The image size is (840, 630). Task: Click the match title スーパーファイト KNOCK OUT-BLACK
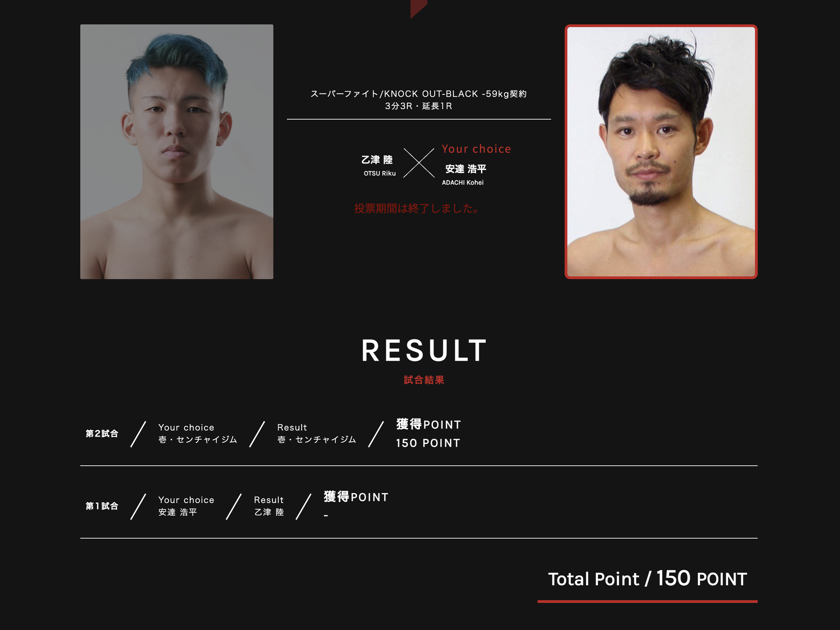click(419, 94)
